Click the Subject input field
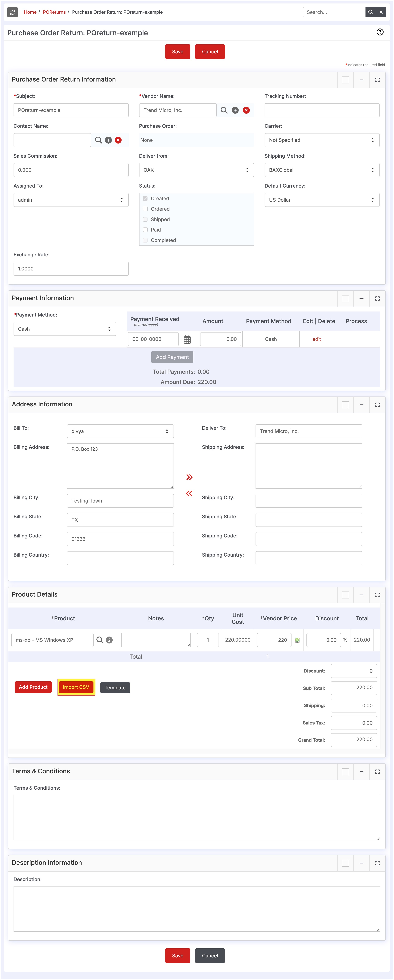The height and width of the screenshot is (980, 394). 71,110
